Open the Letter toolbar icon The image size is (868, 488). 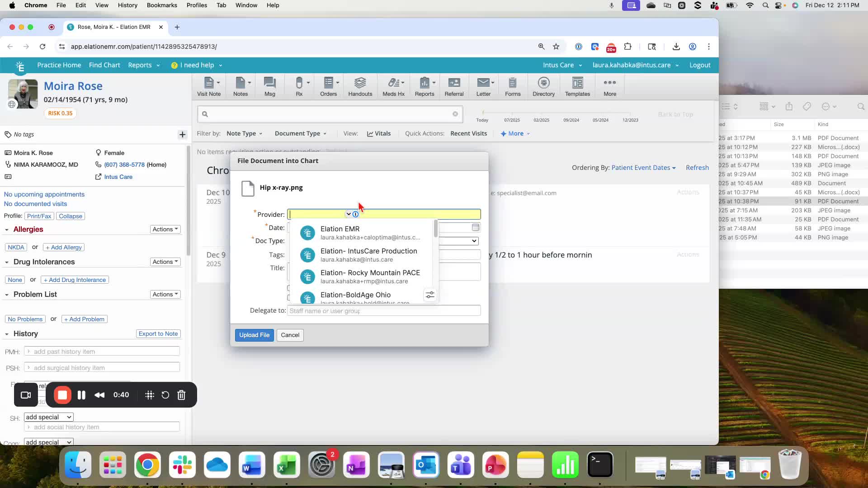(484, 86)
